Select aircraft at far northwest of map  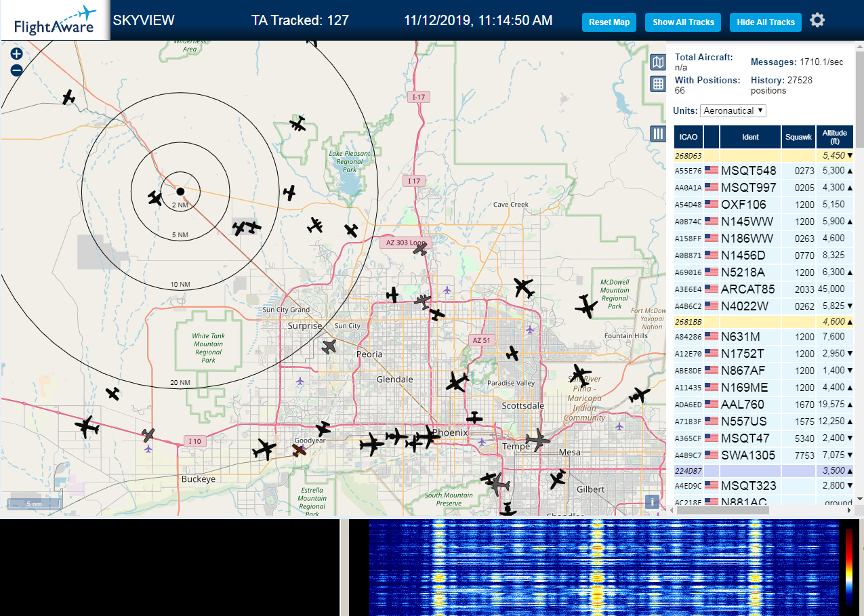point(68,98)
